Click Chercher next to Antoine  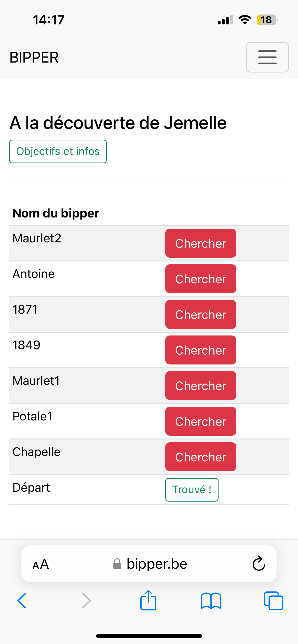(x=201, y=279)
